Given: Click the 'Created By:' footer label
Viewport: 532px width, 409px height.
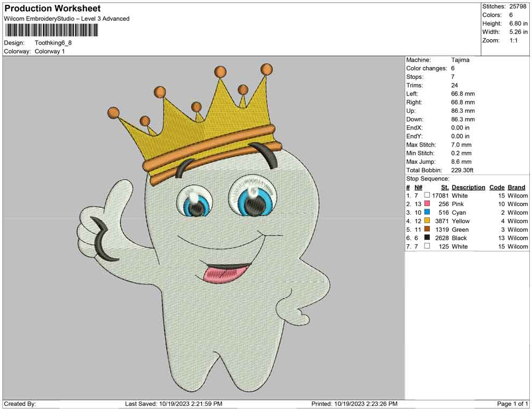Looking at the screenshot, I should 20,404.
